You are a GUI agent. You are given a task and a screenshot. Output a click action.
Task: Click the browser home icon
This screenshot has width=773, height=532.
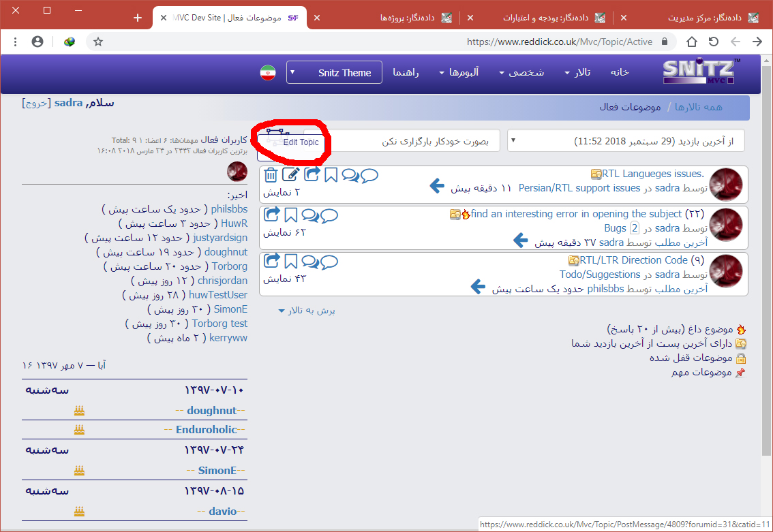tap(692, 42)
